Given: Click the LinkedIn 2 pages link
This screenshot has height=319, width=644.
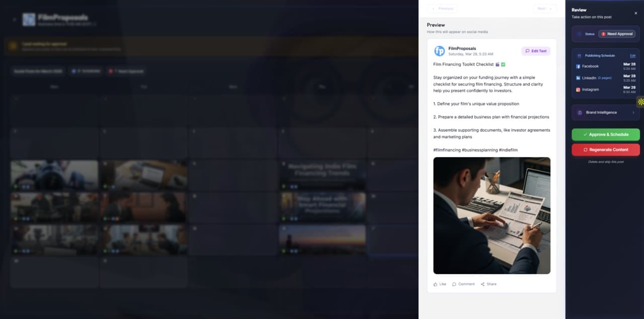Looking at the screenshot, I should pos(605,78).
